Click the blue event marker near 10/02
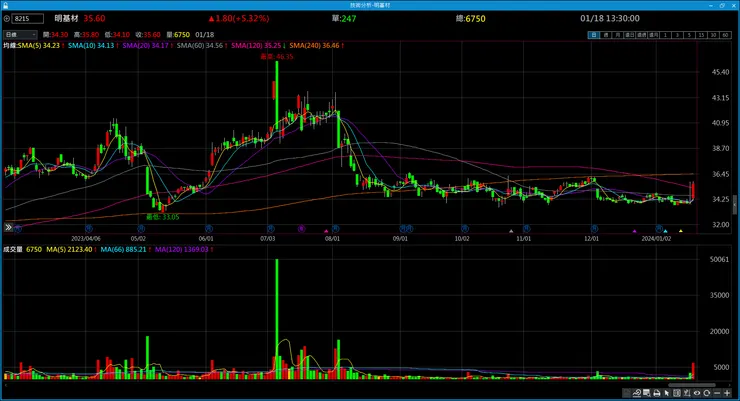The image size is (740, 401). 465,229
